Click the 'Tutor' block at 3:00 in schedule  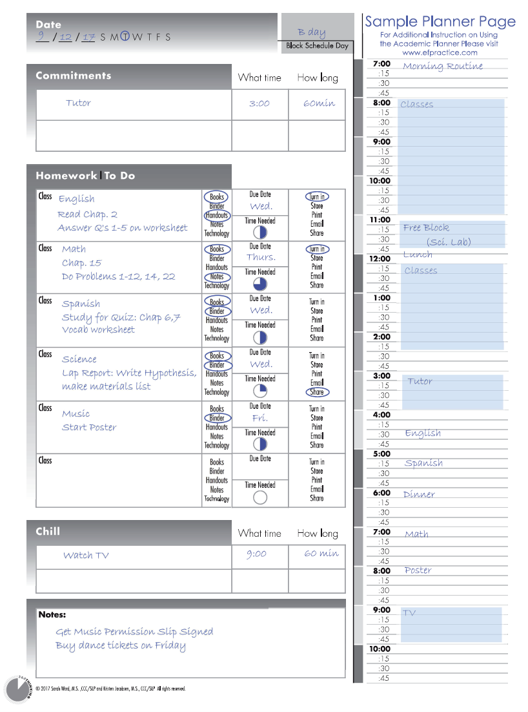tap(452, 392)
